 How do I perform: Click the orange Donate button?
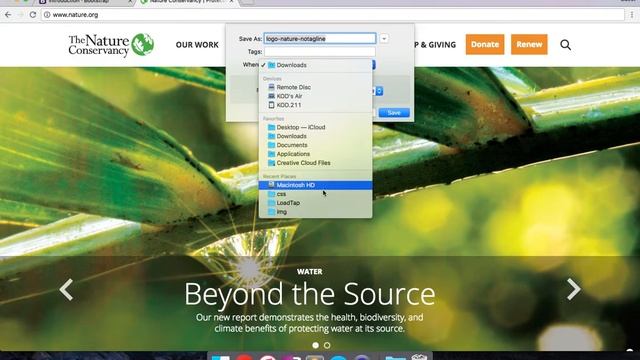click(485, 44)
